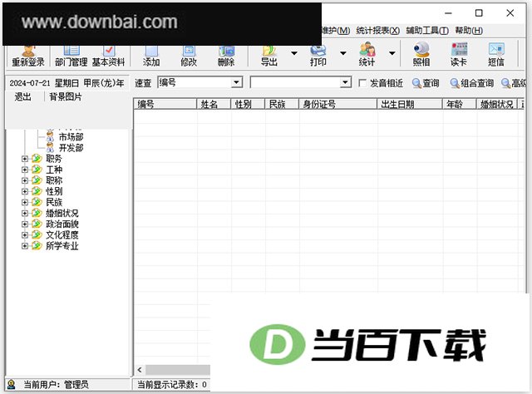Expand the 婚姻状况 tree node

pos(24,213)
